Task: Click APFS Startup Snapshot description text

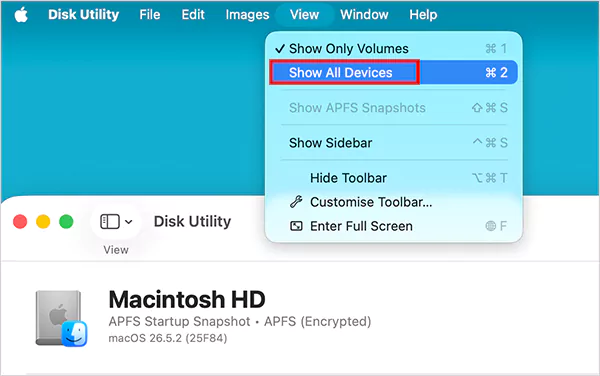Action: coord(240,321)
